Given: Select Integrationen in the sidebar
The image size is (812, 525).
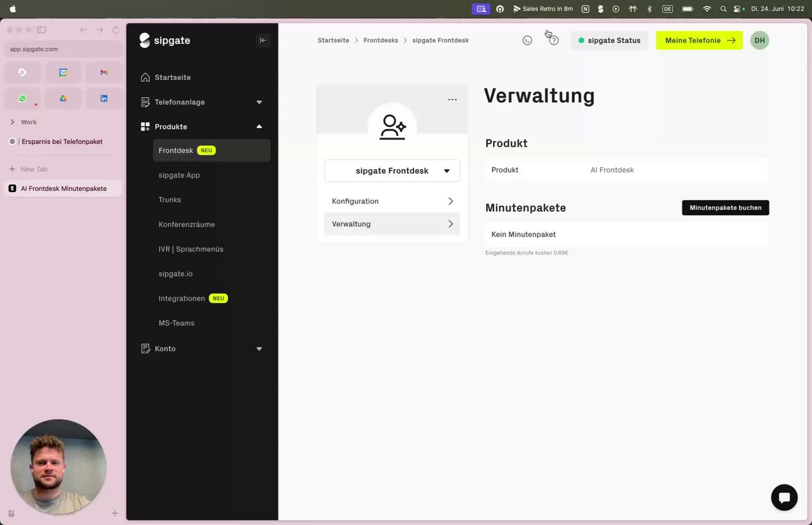Looking at the screenshot, I should click(x=182, y=298).
